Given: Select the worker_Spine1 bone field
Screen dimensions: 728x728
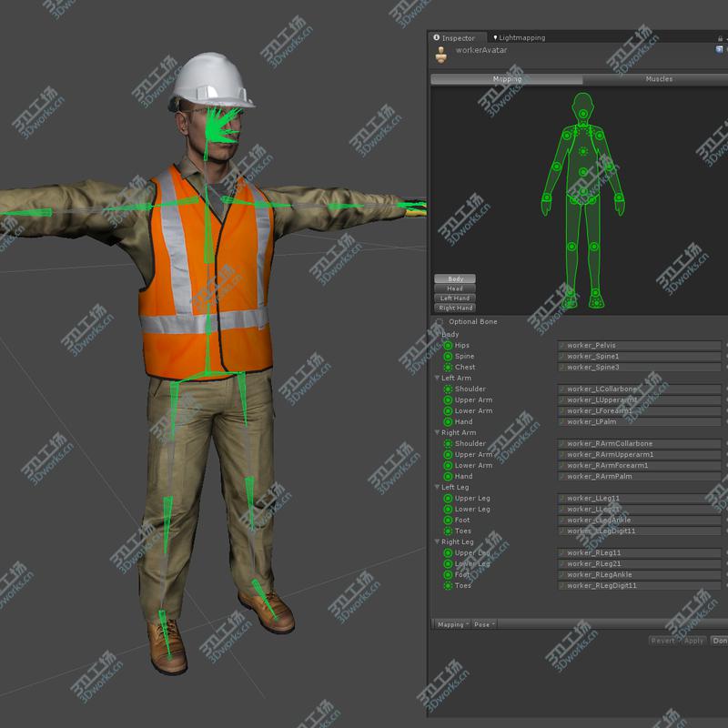Looking at the screenshot, I should click(x=640, y=356).
